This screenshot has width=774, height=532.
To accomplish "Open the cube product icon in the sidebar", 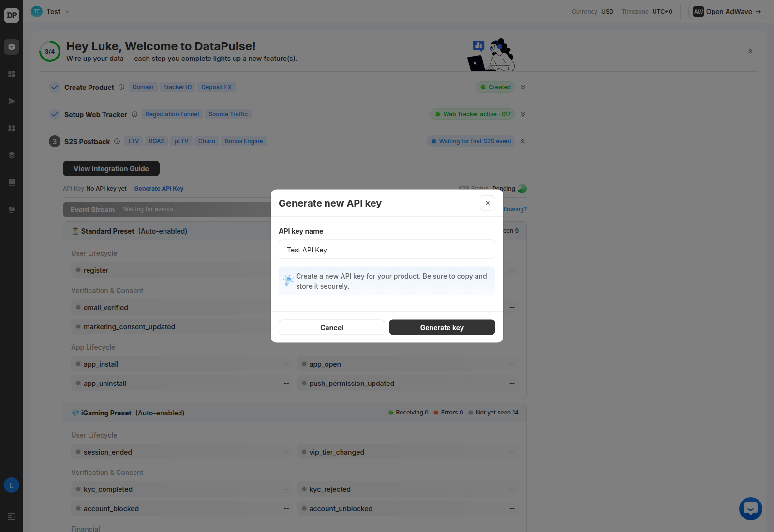I will click(x=12, y=47).
